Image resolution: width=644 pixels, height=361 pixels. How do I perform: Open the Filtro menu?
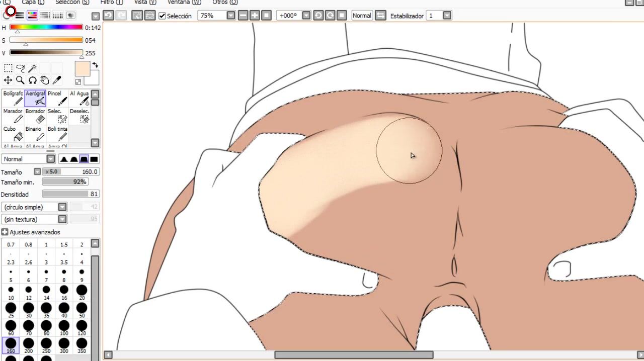(x=111, y=3)
